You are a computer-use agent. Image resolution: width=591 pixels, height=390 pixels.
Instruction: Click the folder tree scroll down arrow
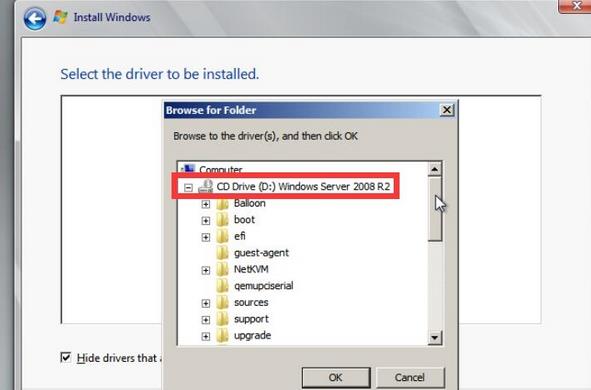point(435,337)
